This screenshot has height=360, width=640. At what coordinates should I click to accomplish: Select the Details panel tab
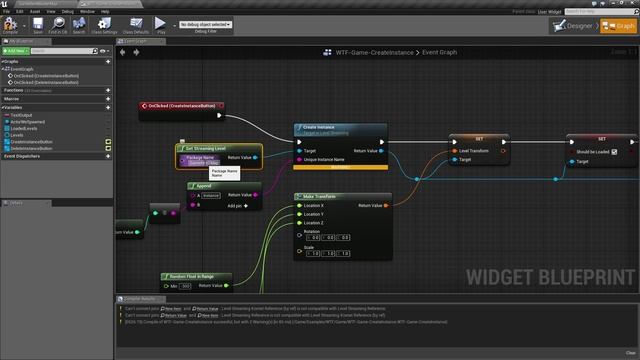coord(26,203)
